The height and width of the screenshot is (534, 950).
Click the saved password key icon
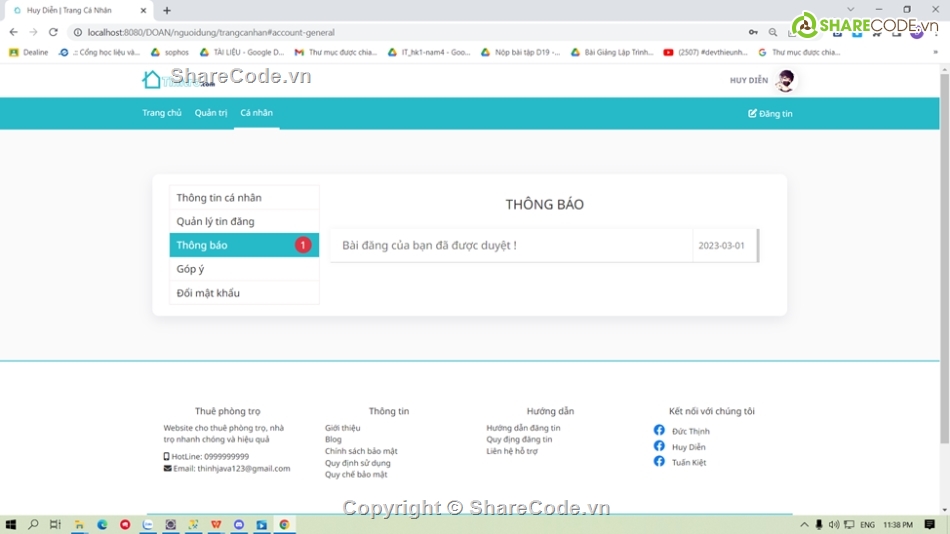(x=753, y=33)
